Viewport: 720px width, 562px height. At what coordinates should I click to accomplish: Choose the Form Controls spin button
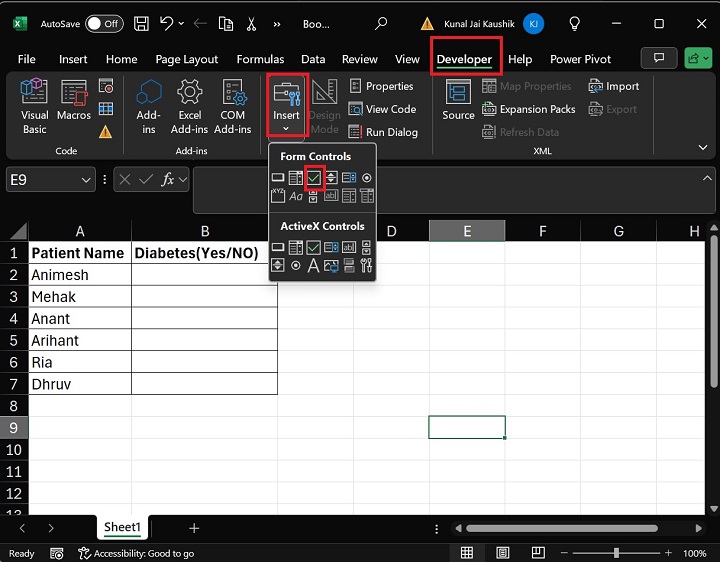[x=331, y=178]
